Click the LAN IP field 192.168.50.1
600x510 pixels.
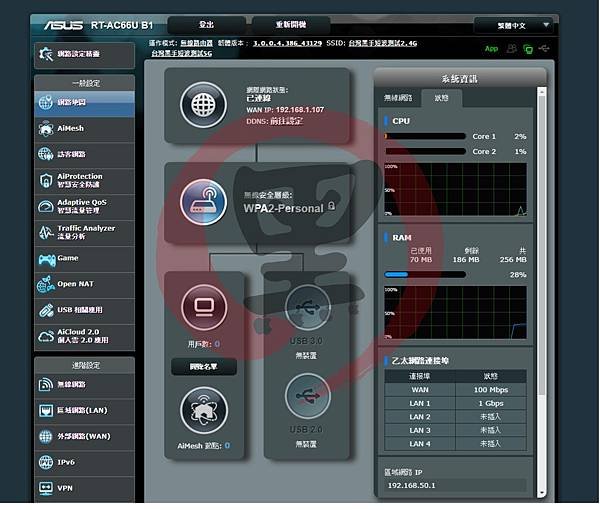pos(455,486)
